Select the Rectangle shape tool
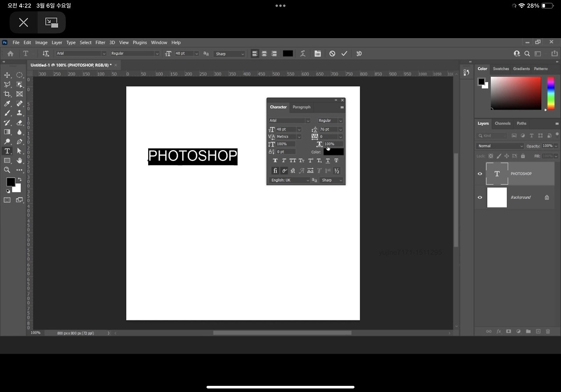The image size is (561, 392). [7, 160]
